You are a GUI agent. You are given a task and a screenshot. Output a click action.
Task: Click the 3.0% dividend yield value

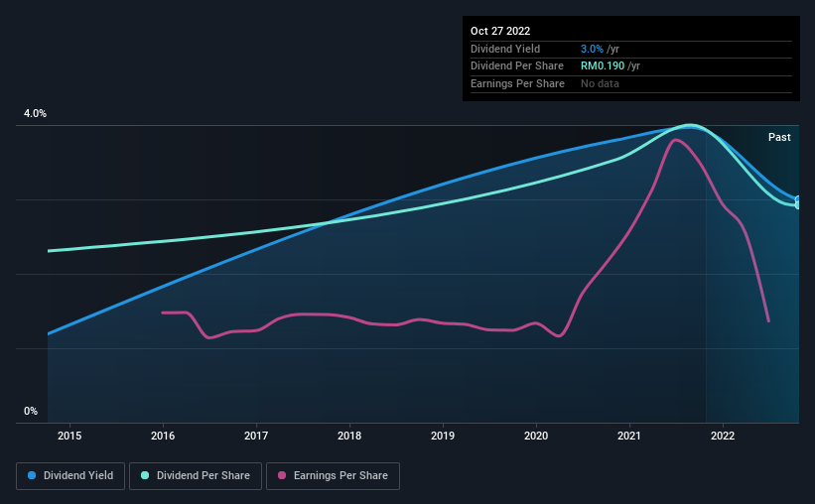click(x=590, y=49)
